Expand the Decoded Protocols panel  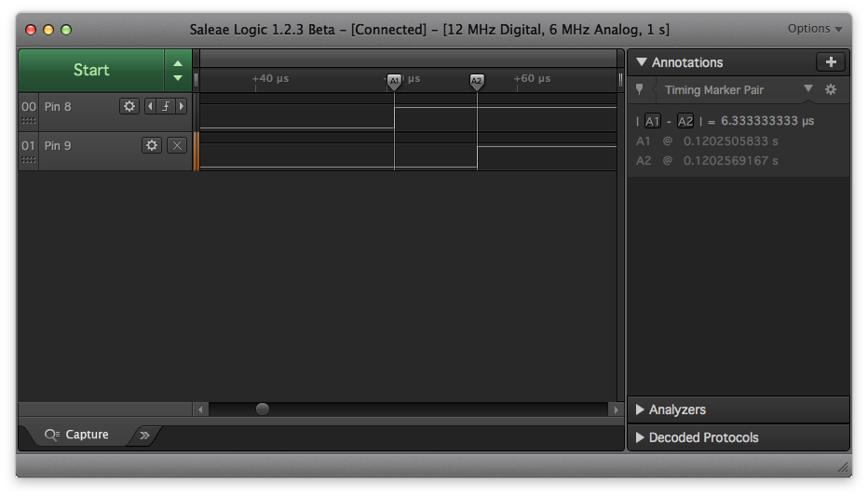(x=640, y=437)
